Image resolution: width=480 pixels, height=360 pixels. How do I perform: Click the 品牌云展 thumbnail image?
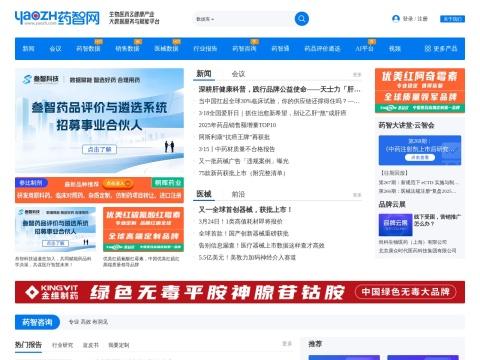pyautogui.click(x=395, y=225)
